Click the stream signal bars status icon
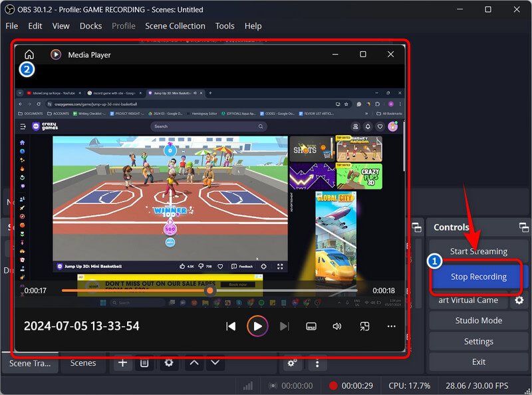This screenshot has width=532, height=395. [248, 386]
